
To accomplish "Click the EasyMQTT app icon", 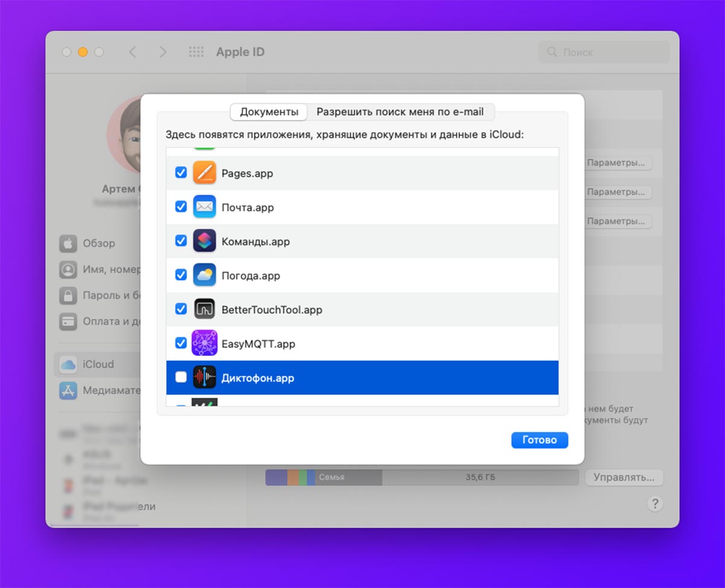I will pos(204,343).
